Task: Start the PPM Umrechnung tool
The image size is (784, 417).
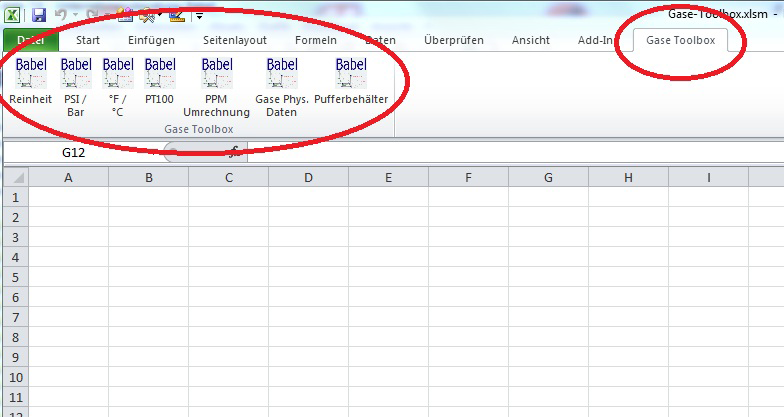Action: pos(216,87)
